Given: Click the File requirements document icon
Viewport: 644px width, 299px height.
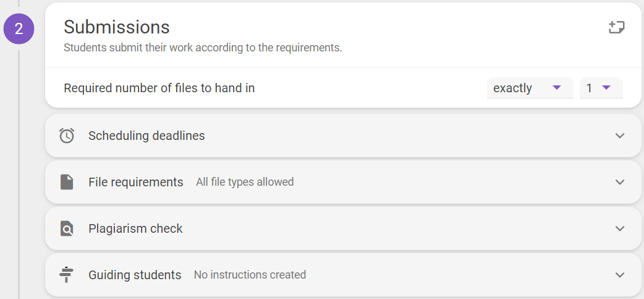Looking at the screenshot, I should [67, 182].
